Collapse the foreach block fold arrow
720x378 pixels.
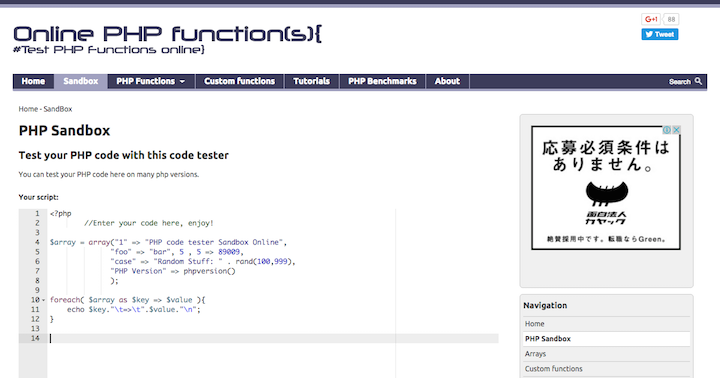[x=44, y=300]
